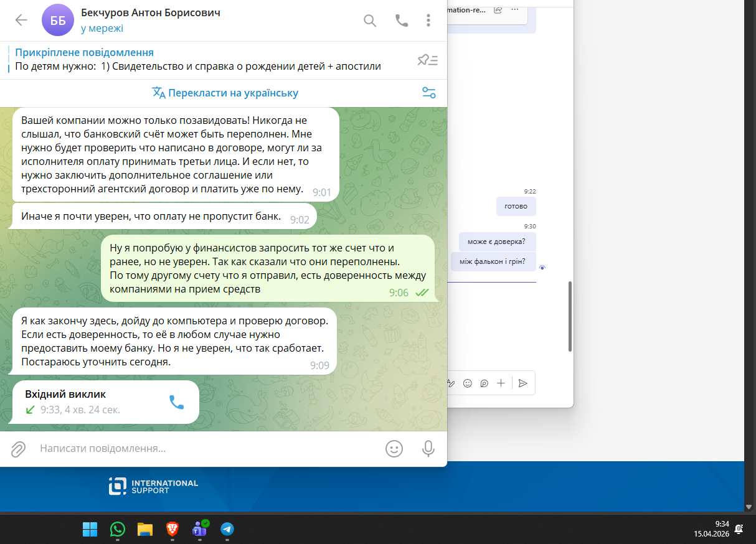Open the pinned messages list icon

[x=428, y=60]
